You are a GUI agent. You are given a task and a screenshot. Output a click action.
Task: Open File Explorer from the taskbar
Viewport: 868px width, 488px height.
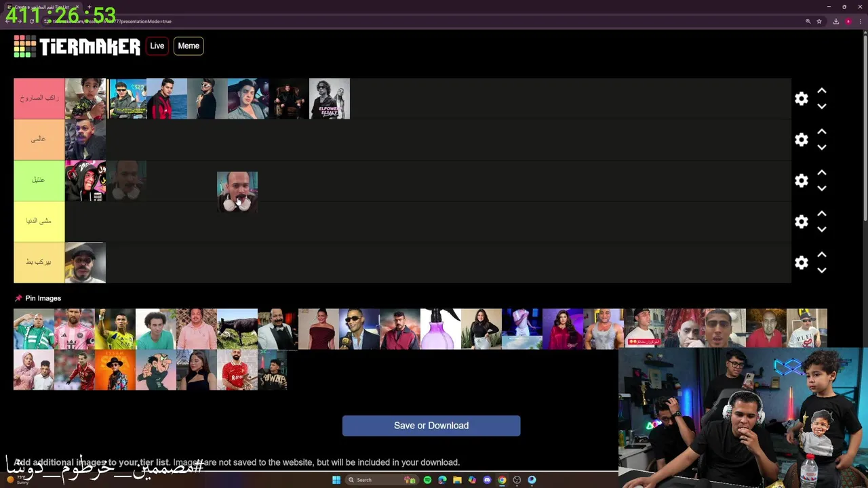[457, 480]
